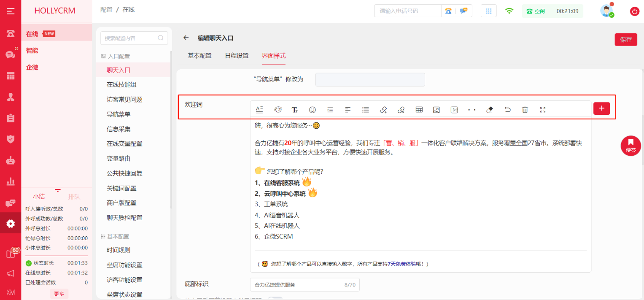
Task: Add another welcome message with plus button
Action: 601,108
